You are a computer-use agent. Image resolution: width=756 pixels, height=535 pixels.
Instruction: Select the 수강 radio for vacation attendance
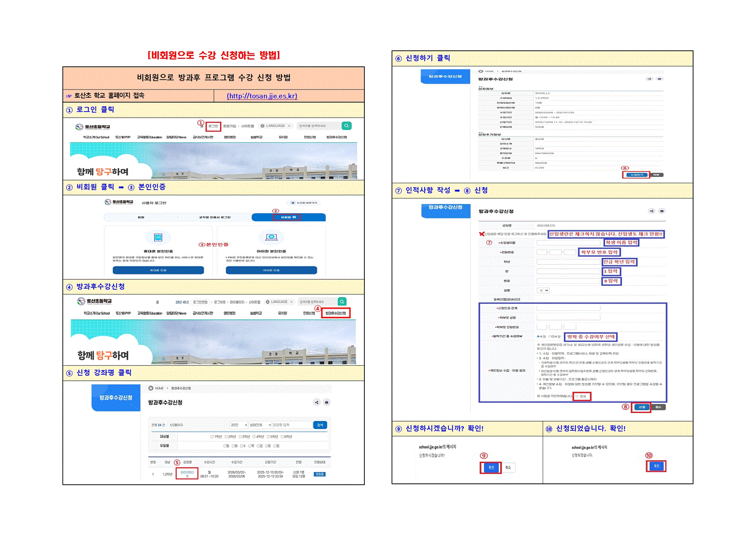click(538, 337)
